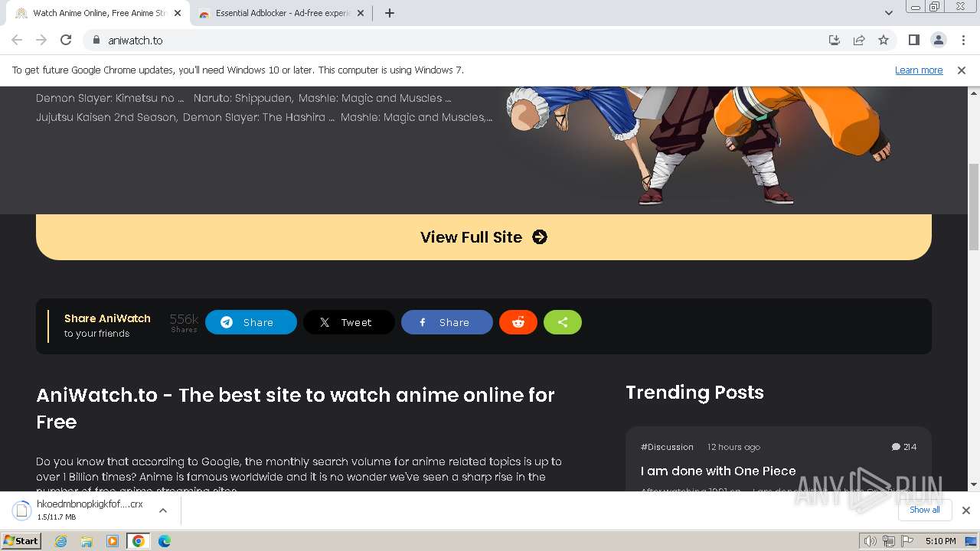
Task: Open the Chrome profile avatar
Action: tap(938, 40)
